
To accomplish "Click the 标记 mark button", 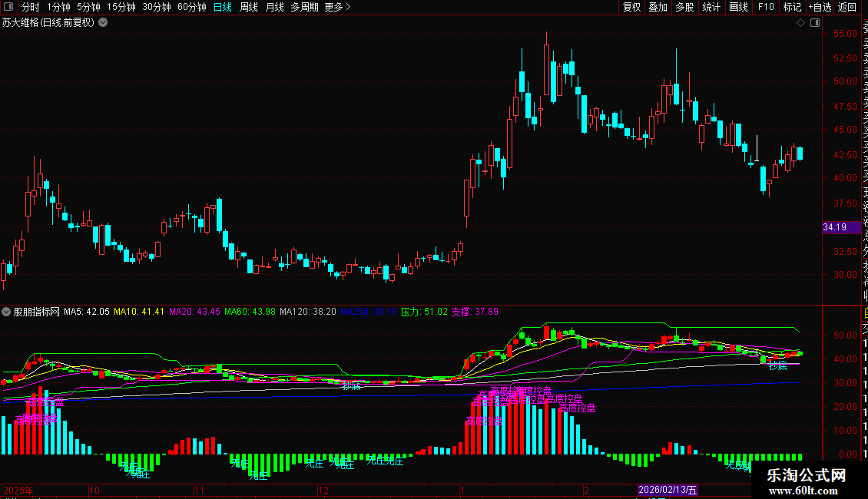I will click(792, 7).
